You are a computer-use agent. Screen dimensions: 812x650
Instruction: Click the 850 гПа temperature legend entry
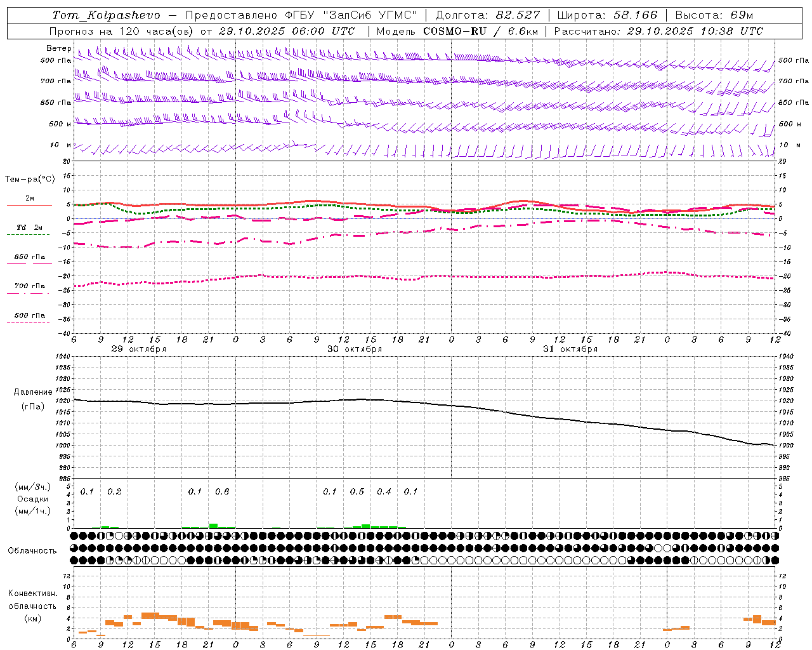coord(29,257)
